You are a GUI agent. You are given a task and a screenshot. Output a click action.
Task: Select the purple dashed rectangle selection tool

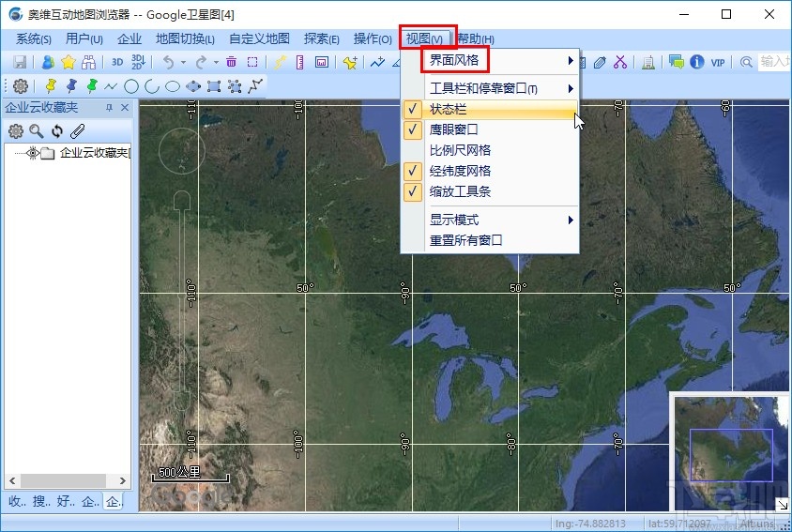[252, 62]
